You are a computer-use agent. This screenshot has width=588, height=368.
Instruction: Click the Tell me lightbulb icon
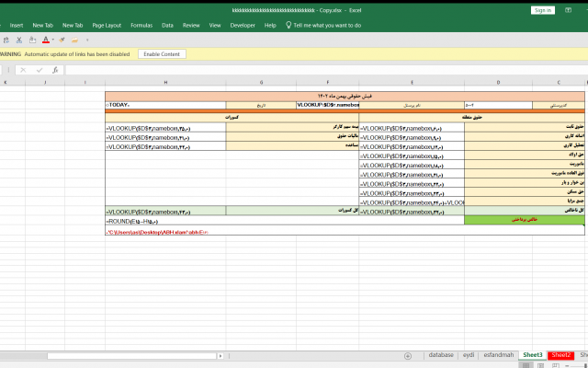(289, 25)
